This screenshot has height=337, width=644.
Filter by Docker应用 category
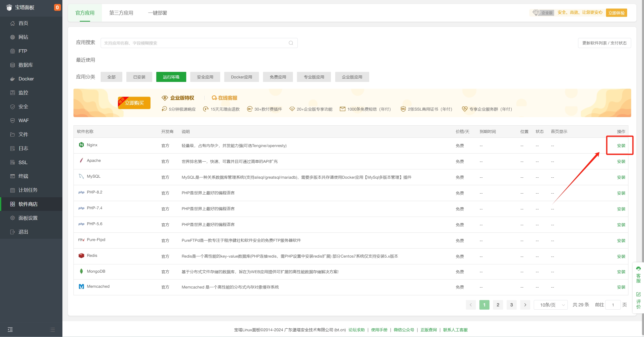241,77
